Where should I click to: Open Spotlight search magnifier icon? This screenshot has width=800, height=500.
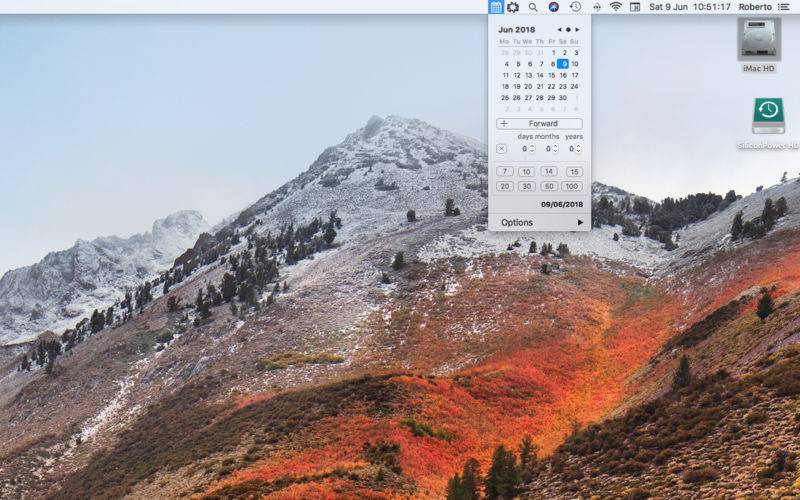point(533,7)
